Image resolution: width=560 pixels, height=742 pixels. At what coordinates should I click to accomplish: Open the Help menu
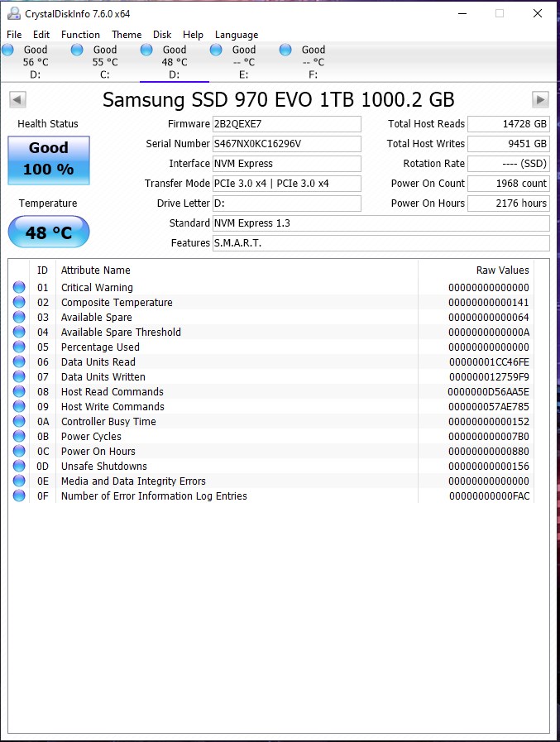click(193, 35)
